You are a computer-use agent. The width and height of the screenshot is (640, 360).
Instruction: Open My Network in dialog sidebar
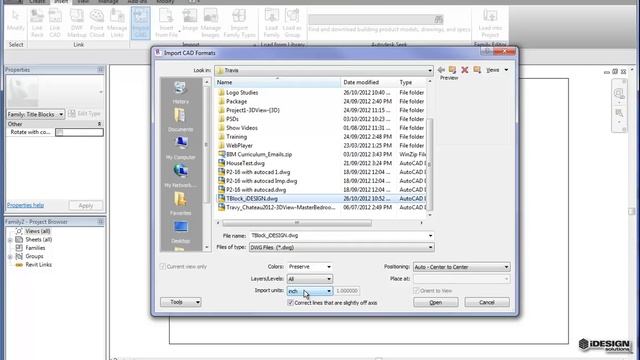(x=180, y=176)
